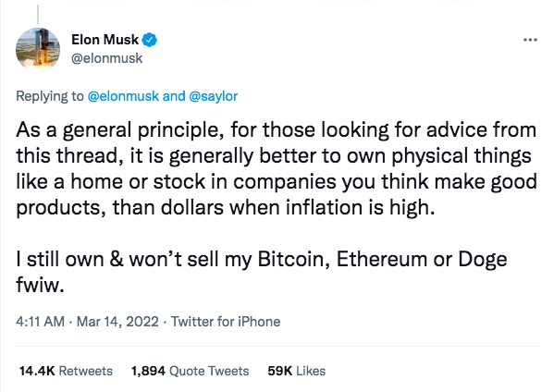Show the 1,894 Quote Tweets
The image size is (554, 392).
(x=191, y=371)
